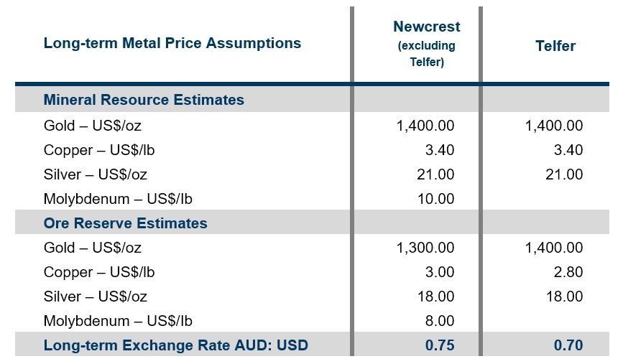Select the Newcrest reserve gold price 1,300.00
This screenshot has height=364, width=623.
[x=425, y=248]
